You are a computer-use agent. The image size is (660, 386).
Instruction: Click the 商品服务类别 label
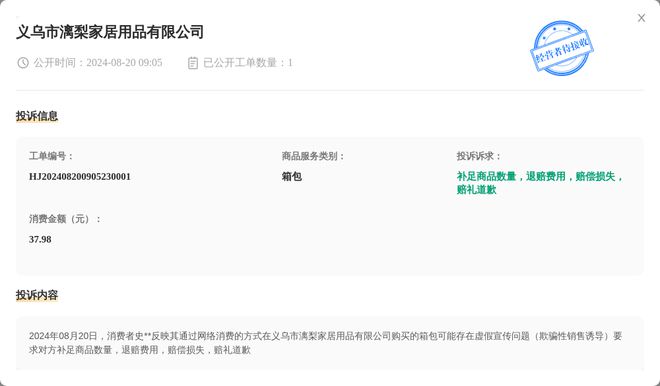click(313, 156)
